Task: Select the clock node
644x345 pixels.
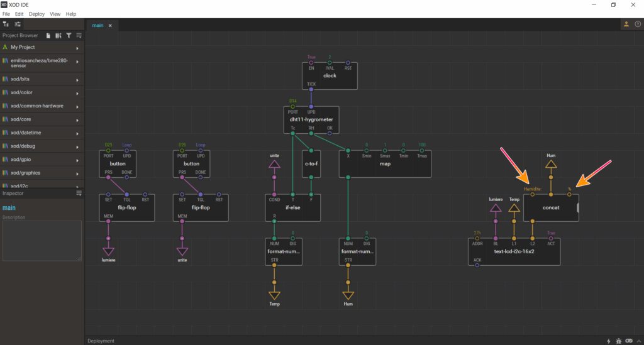Action: coord(330,76)
